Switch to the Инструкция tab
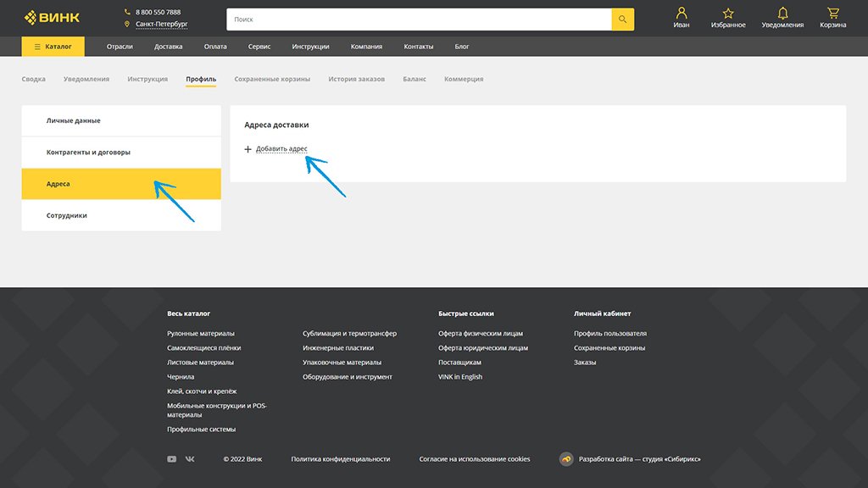The height and width of the screenshot is (488, 868). click(147, 79)
